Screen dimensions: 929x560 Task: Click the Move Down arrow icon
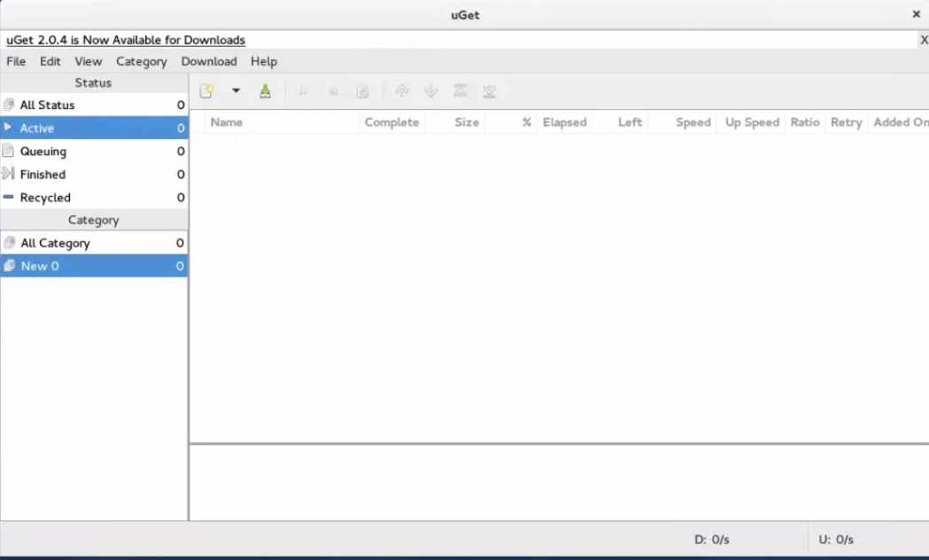431,90
